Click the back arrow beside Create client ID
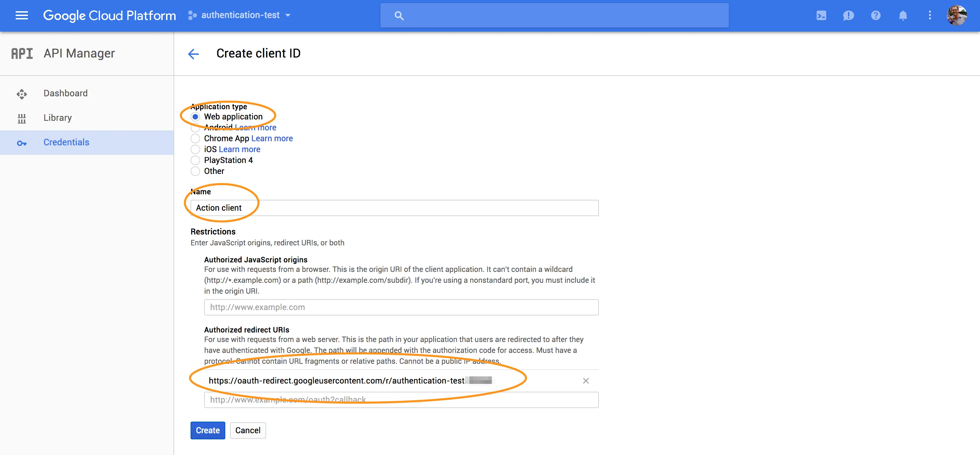This screenshot has height=455, width=980. (x=193, y=54)
